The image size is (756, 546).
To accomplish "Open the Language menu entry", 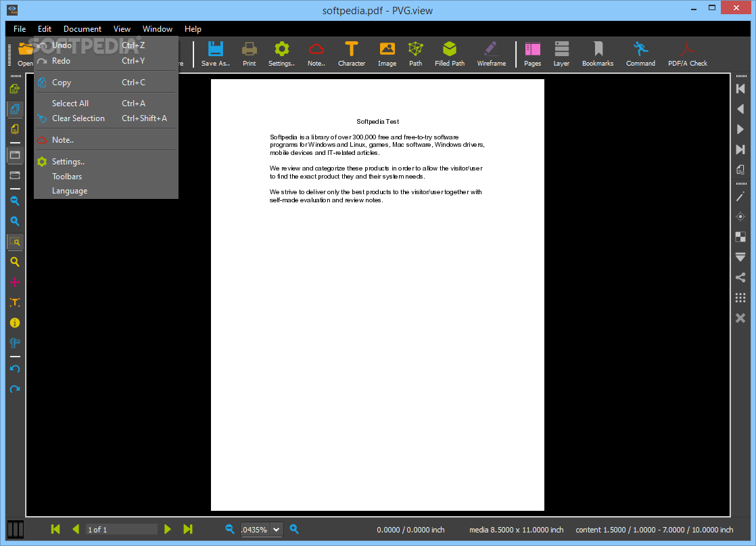I will coord(106,191).
